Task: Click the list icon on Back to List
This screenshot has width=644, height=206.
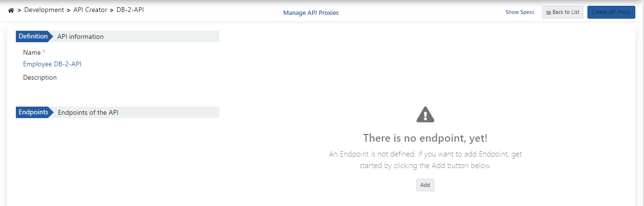Action: (549, 12)
